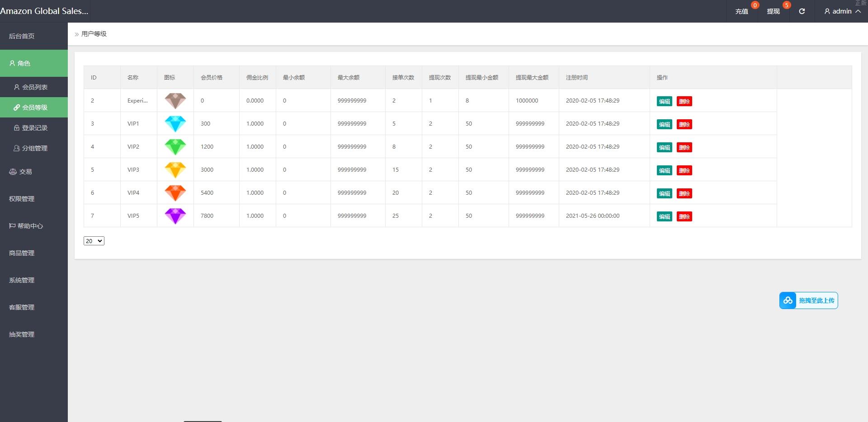
Task: Click the refresh icon in top bar
Action: (802, 11)
